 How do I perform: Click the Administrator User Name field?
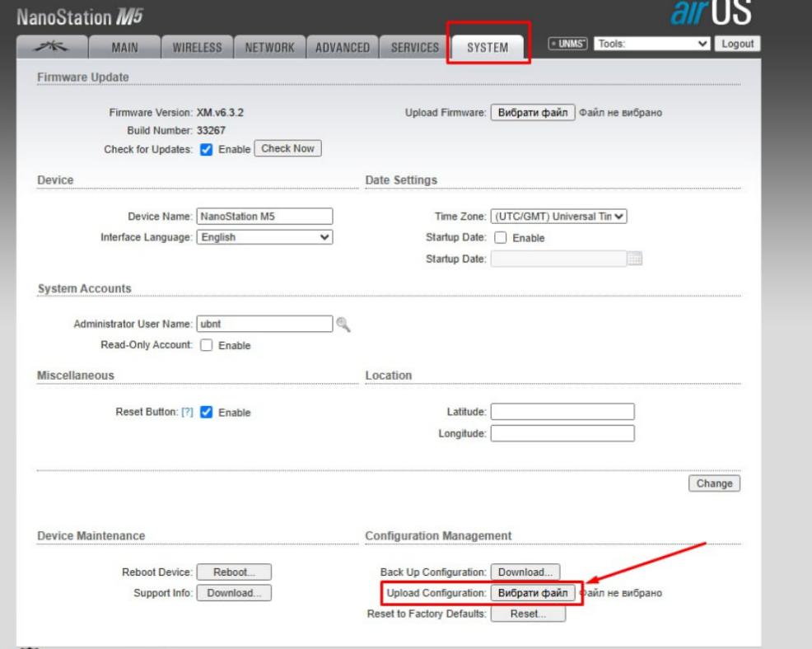click(264, 324)
